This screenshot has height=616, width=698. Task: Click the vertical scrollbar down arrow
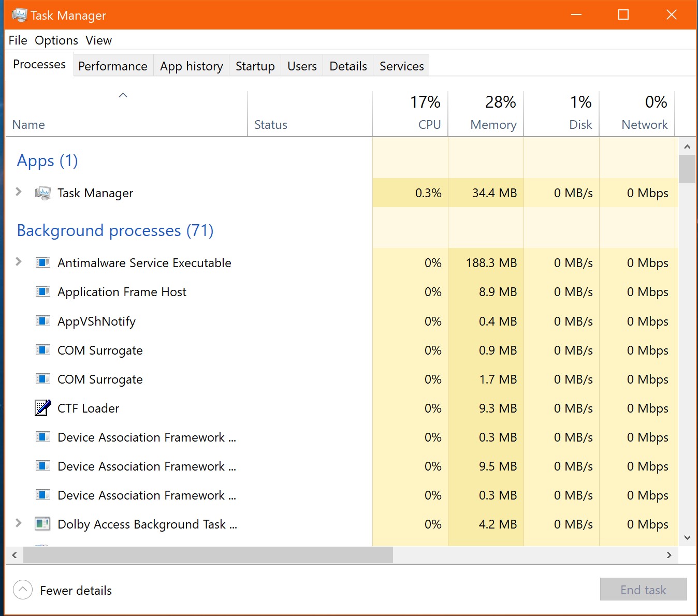pyautogui.click(x=687, y=537)
